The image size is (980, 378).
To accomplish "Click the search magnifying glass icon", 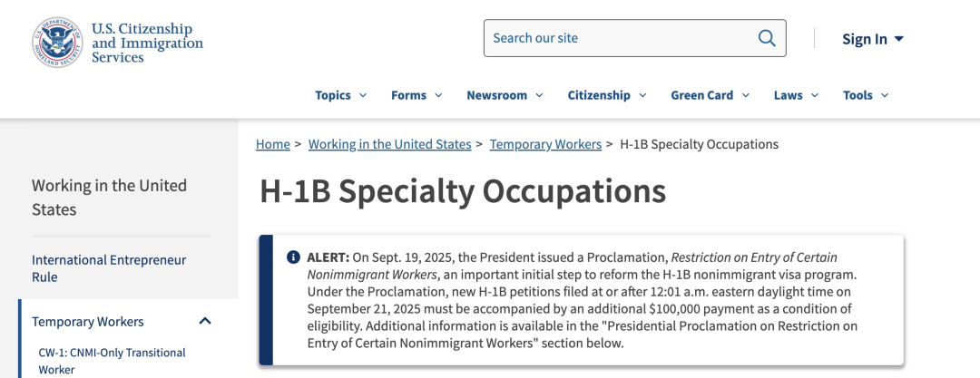I will [x=767, y=38].
